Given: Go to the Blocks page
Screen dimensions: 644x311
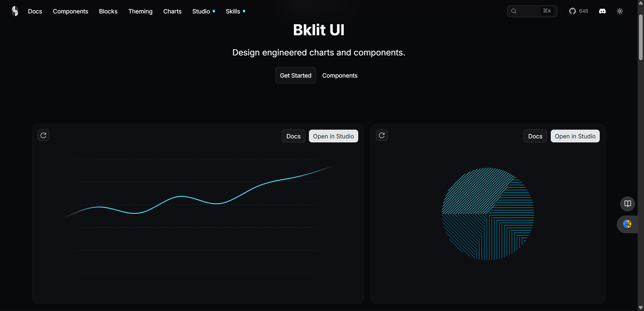Looking at the screenshot, I should click(108, 11).
